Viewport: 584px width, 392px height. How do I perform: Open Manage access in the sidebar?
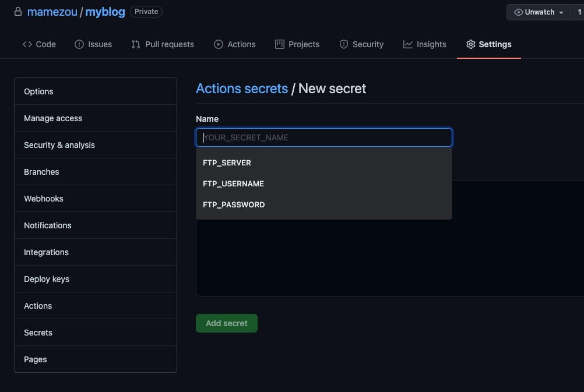96,118
